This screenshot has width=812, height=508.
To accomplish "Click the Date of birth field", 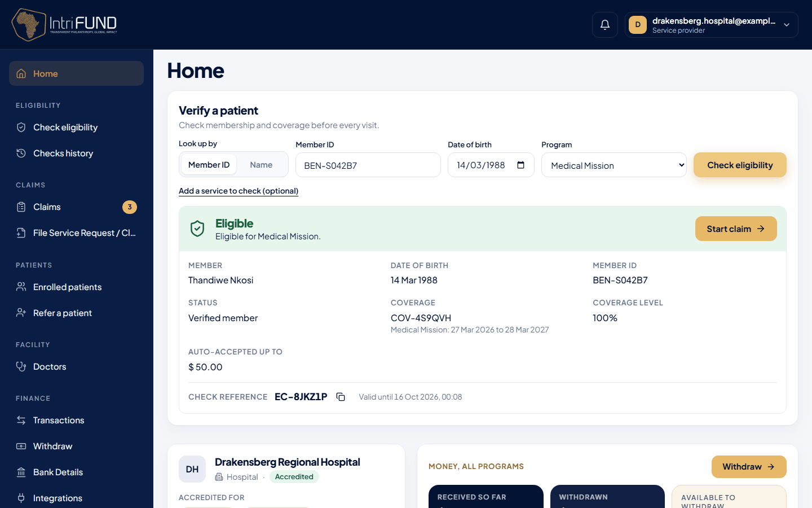I will pyautogui.click(x=491, y=165).
